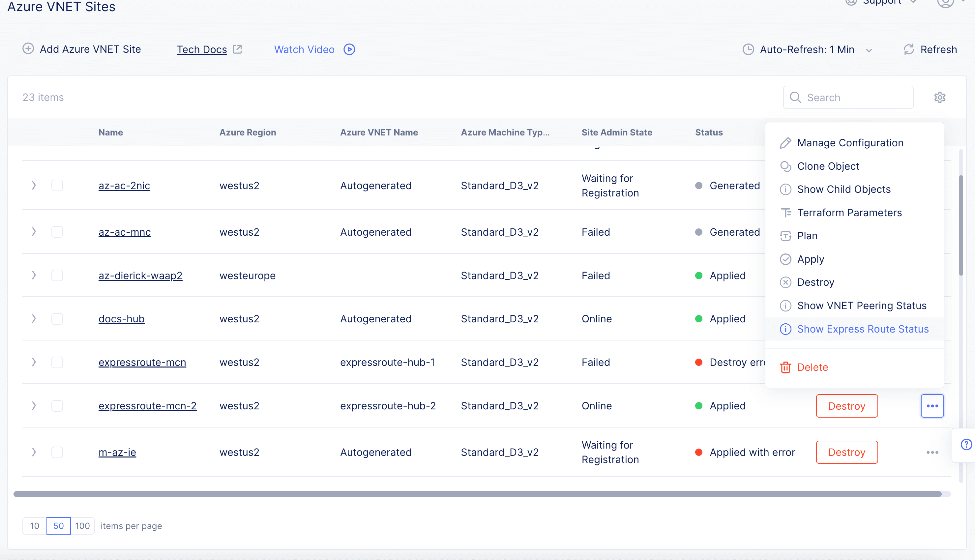Open table settings via the gear icon

point(940,98)
